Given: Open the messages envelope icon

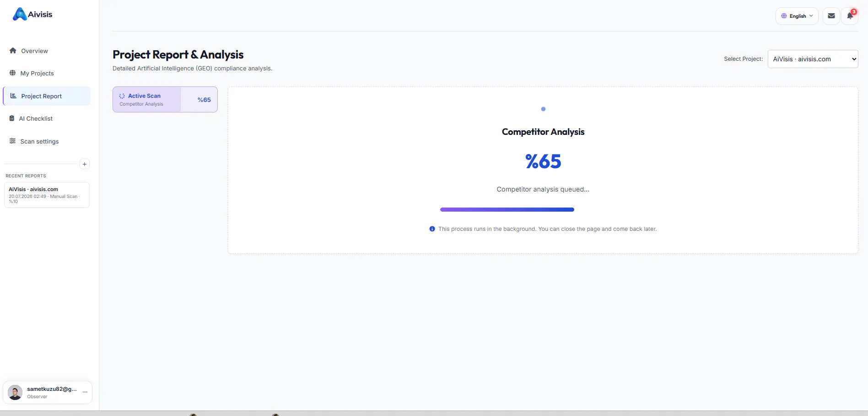Looking at the screenshot, I should 831,16.
